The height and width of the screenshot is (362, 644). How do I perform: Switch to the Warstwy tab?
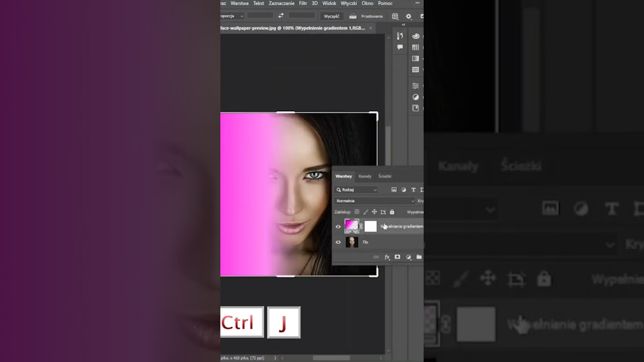(344, 176)
